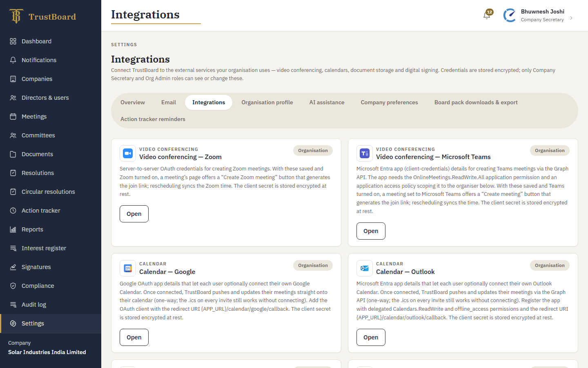The width and height of the screenshot is (588, 368).
Task: Click the "Calendar — Google" heading
Action: (x=167, y=272)
